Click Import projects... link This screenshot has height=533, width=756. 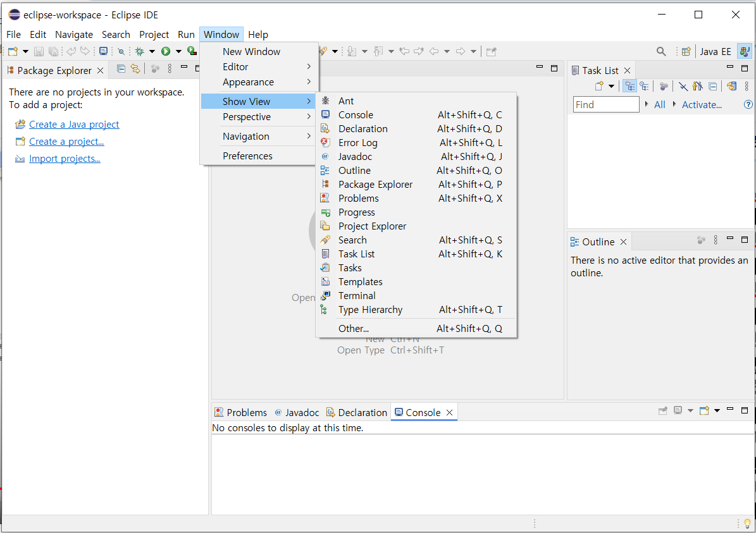(65, 159)
